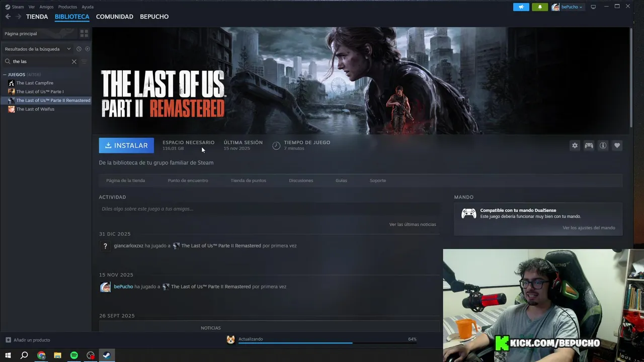Open Chrome from the taskbar
Image resolution: width=644 pixels, height=362 pixels.
tap(41, 355)
